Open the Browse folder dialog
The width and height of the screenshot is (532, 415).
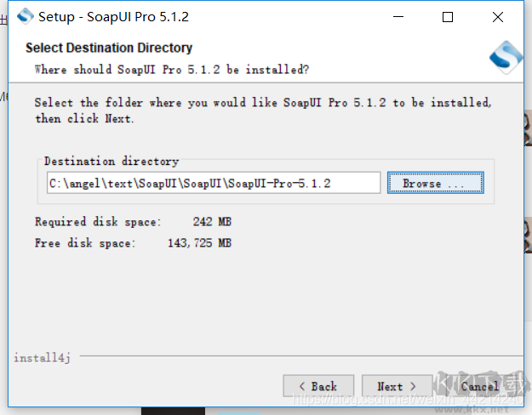tap(435, 183)
